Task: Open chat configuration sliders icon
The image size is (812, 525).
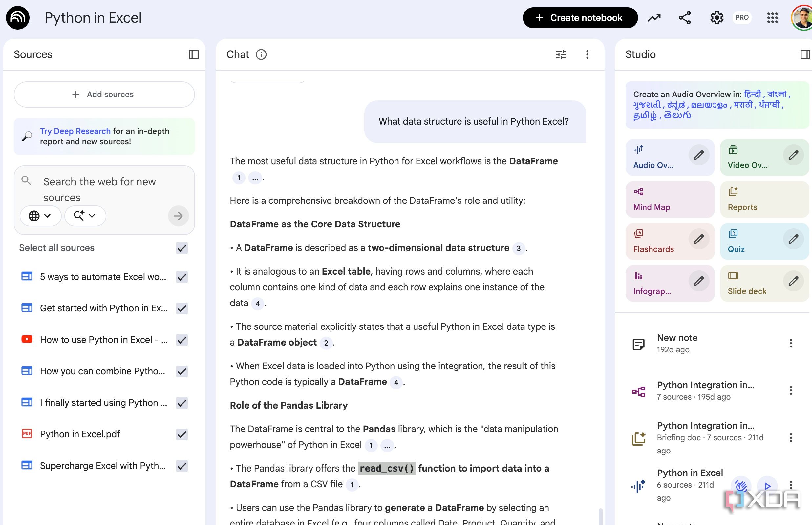Action: [561, 54]
